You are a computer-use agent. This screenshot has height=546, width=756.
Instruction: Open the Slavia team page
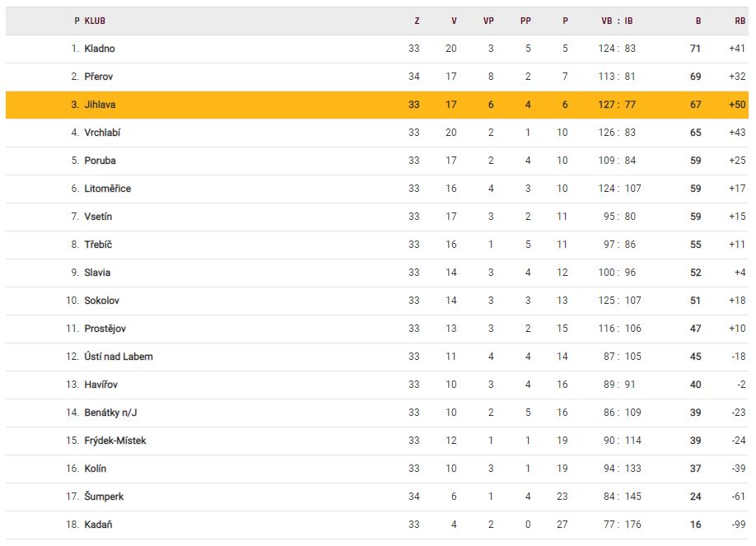[x=97, y=273]
